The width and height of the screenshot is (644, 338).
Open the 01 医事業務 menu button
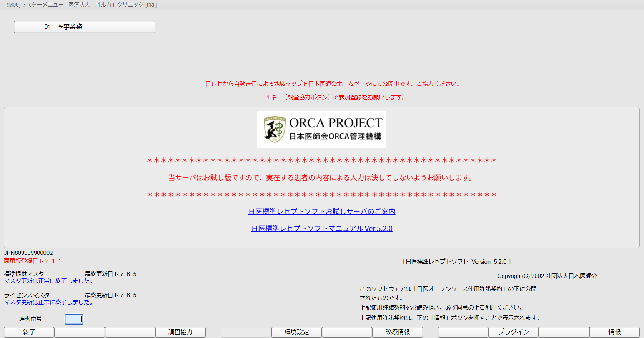coord(85,27)
